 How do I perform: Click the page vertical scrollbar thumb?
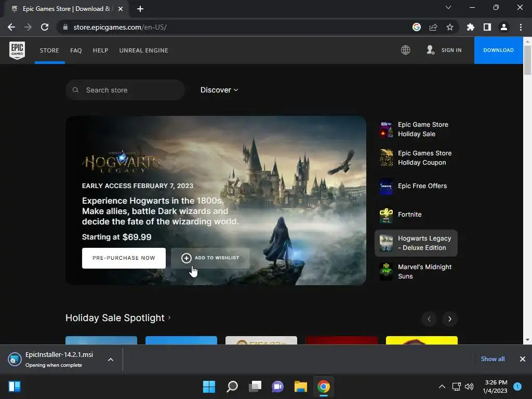527,60
